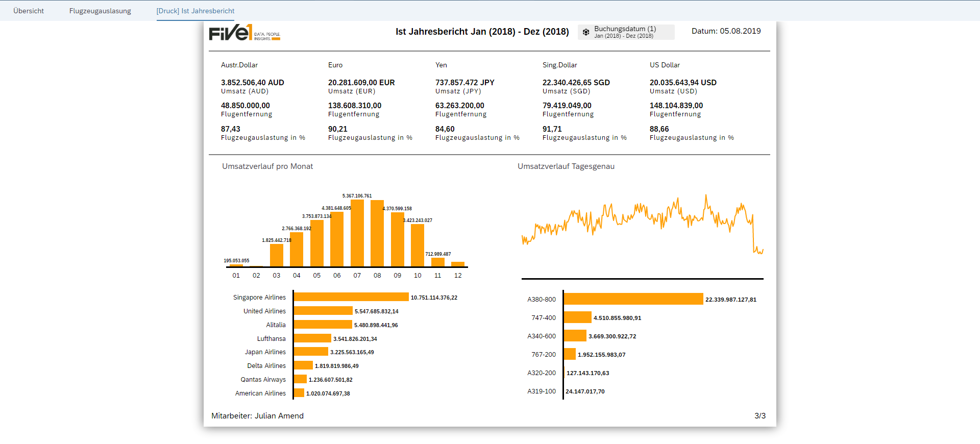The width and height of the screenshot is (980, 444).
Task: Click the Sing.Dollar column heading
Action: pyautogui.click(x=560, y=65)
